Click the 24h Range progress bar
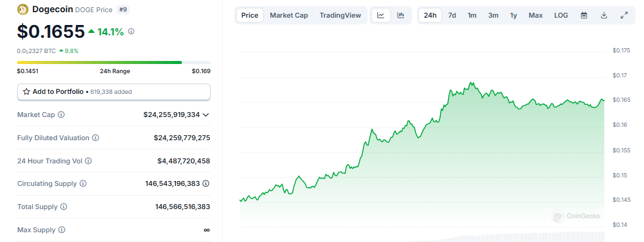The height and width of the screenshot is (242, 644). 114,63
